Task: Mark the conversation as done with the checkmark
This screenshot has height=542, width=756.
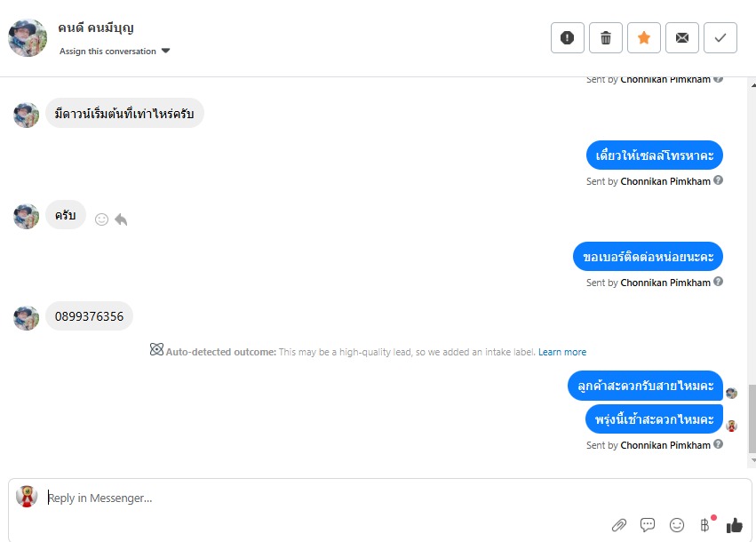Action: (x=720, y=37)
